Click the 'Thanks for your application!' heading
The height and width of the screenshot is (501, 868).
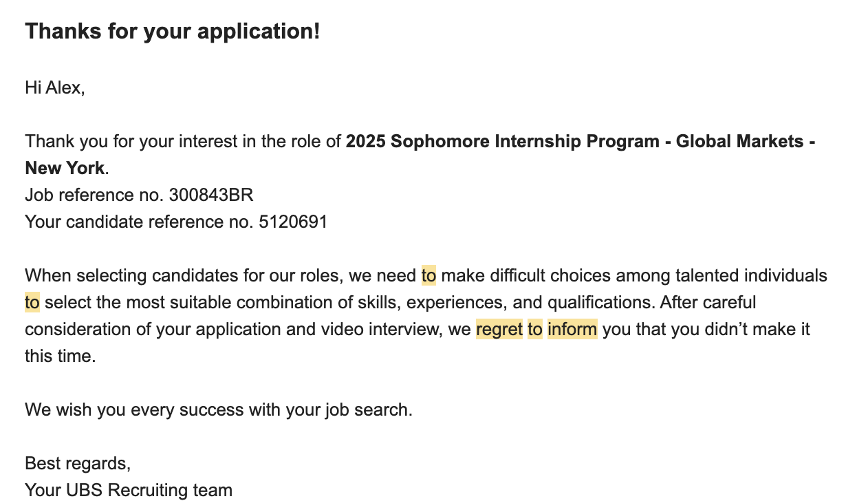click(x=172, y=32)
